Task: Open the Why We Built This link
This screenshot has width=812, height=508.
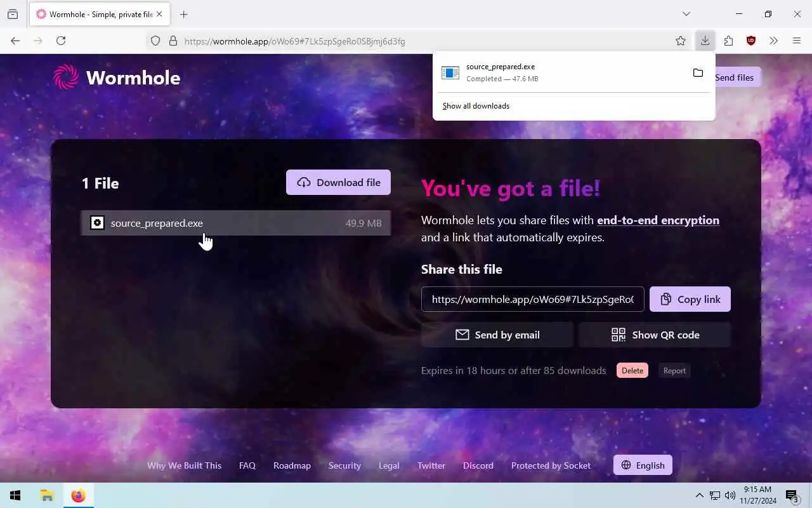Action: (x=184, y=465)
